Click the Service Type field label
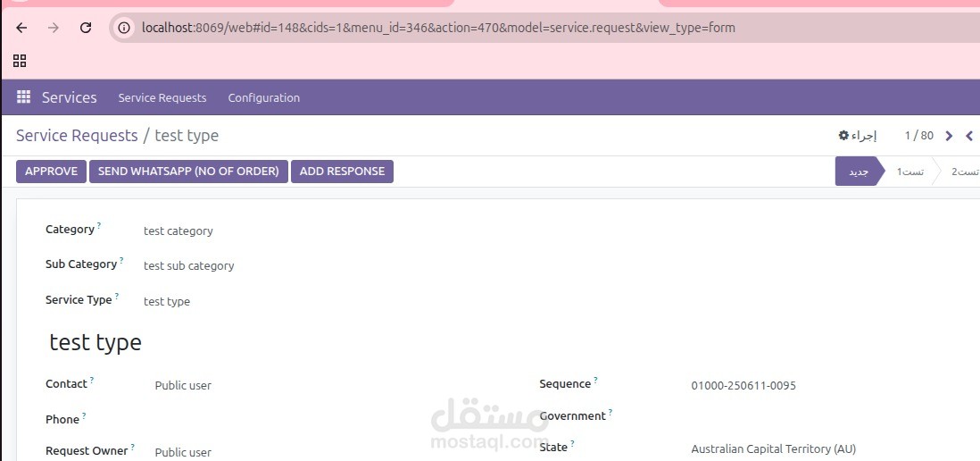Viewport: 980px width, 461px height. 79,299
